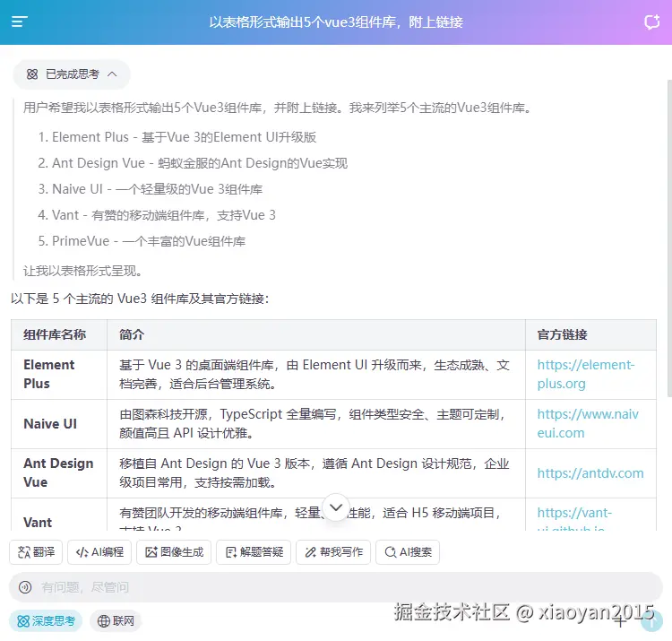Open the hamburger menu in header
This screenshot has width=672, height=641.
(x=20, y=22)
